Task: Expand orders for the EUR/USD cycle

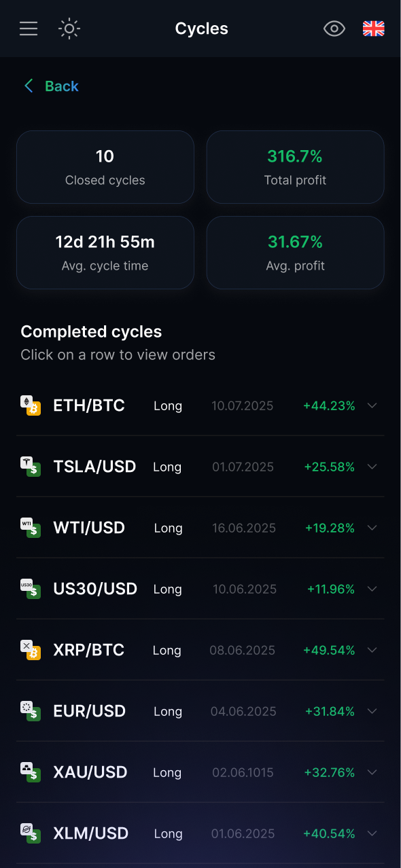Action: tap(372, 711)
